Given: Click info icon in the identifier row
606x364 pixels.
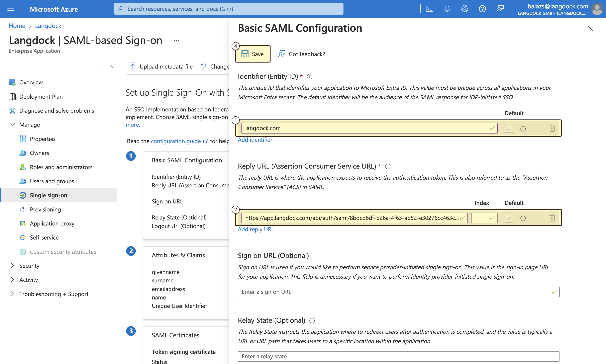Looking at the screenshot, I should [523, 128].
